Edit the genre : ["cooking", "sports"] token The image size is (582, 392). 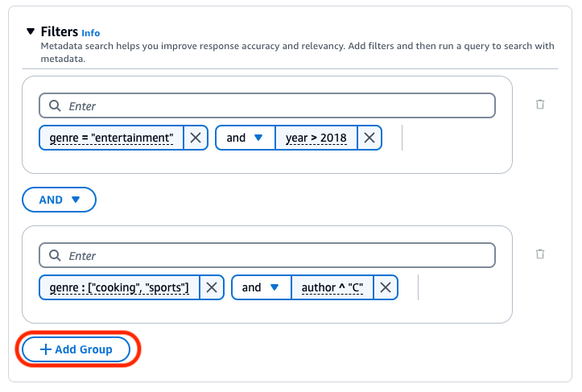click(119, 287)
